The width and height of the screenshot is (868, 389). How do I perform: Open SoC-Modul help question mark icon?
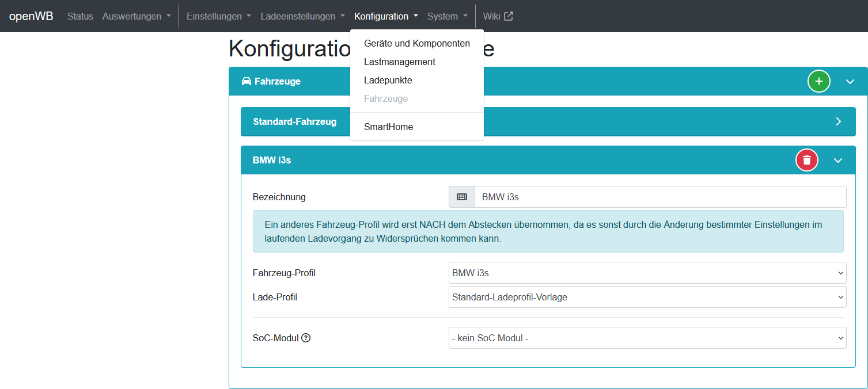point(306,338)
